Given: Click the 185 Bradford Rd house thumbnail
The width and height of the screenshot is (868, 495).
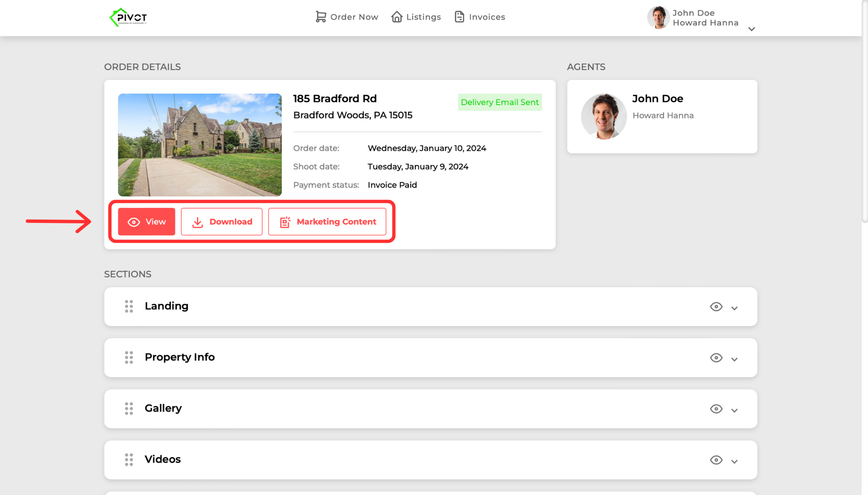Looking at the screenshot, I should point(200,145).
